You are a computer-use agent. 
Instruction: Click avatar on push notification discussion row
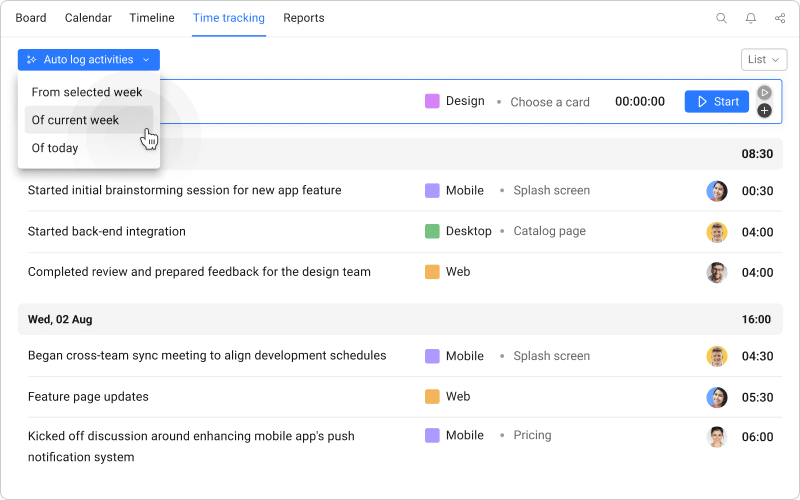716,437
